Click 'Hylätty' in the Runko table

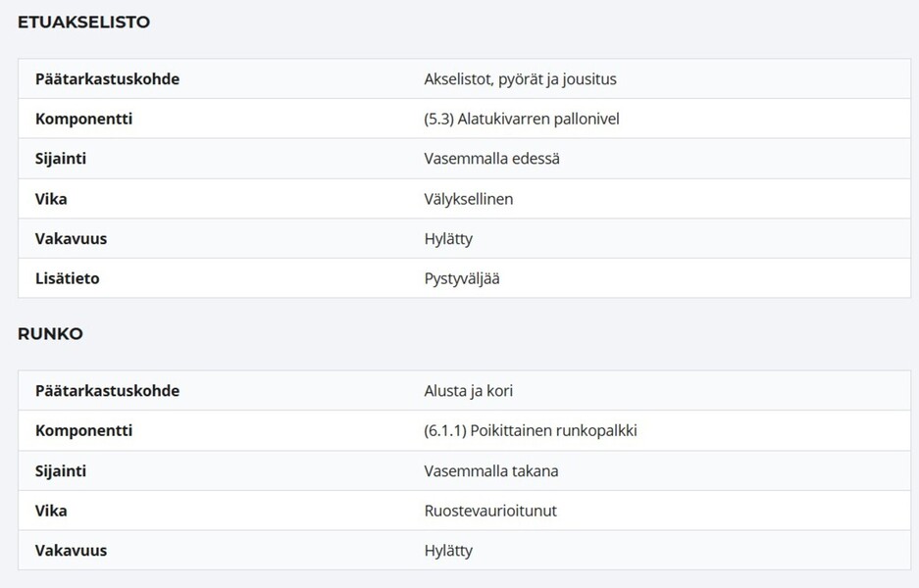point(448,551)
